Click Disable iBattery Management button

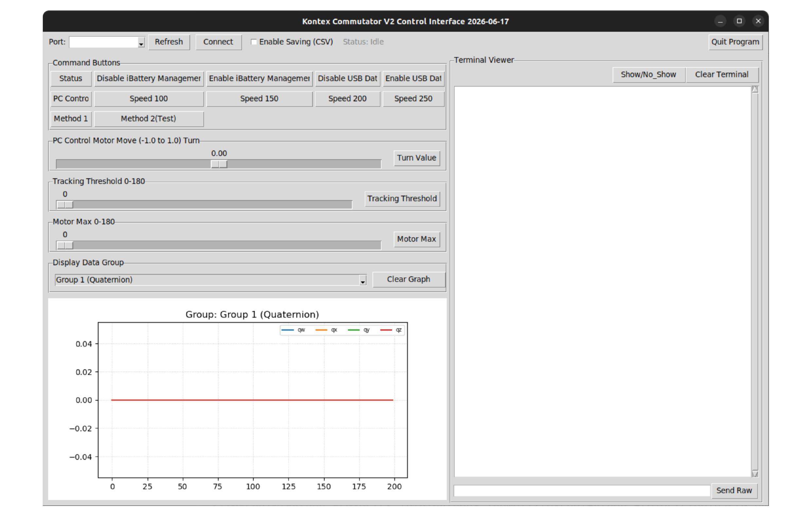coord(149,79)
